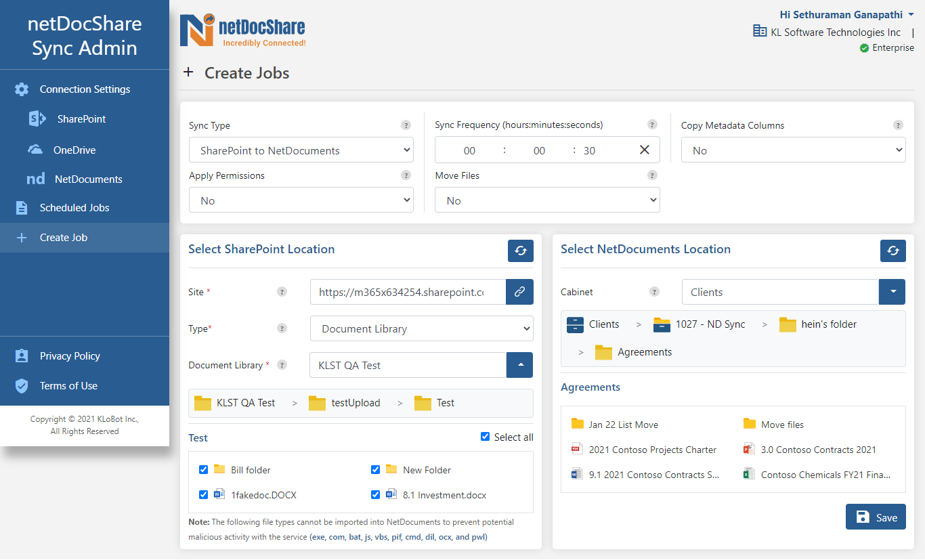The image size is (925, 560).
Task: Uncheck the 8.1 Investment.docx checkbox
Action: pyautogui.click(x=375, y=494)
